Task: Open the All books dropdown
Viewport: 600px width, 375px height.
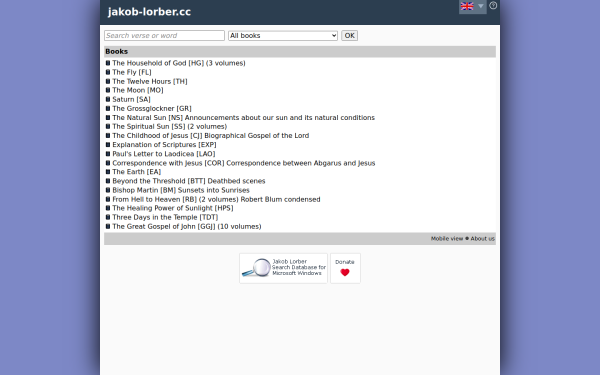Action: (x=283, y=36)
